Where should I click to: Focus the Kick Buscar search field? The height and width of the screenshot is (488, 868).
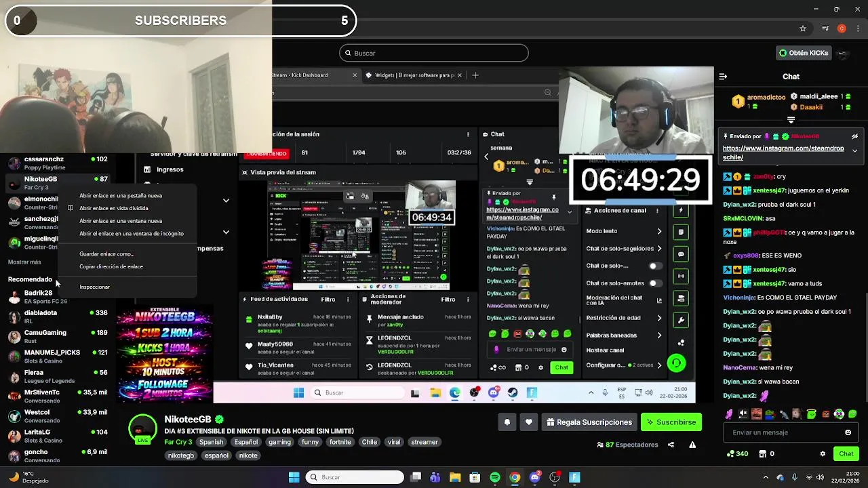pyautogui.click(x=434, y=53)
